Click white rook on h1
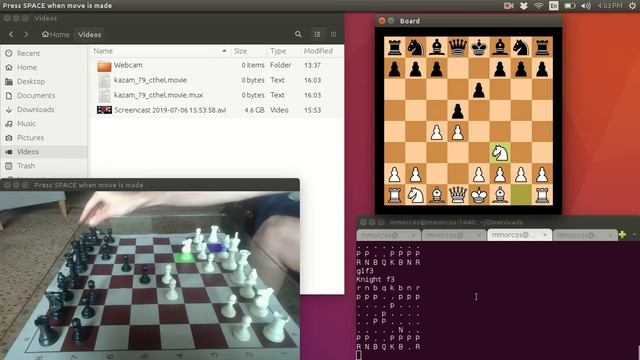This screenshot has width=640, height=360. click(542, 195)
